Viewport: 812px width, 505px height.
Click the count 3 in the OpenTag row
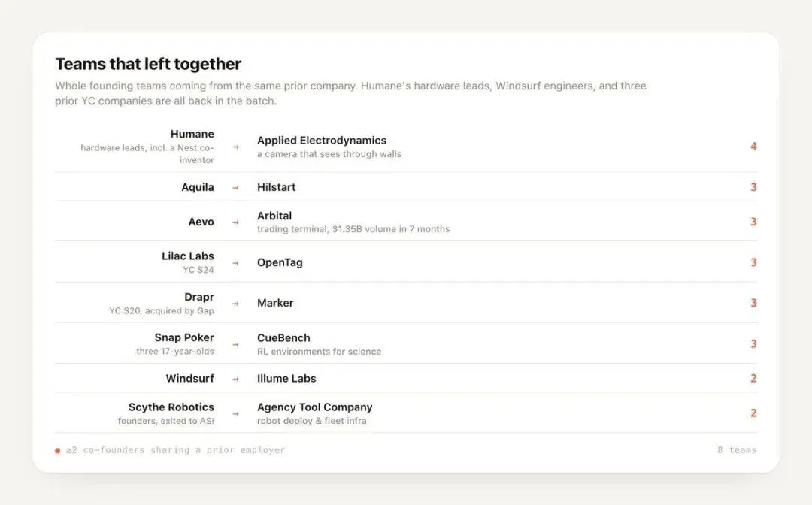pos(753,262)
